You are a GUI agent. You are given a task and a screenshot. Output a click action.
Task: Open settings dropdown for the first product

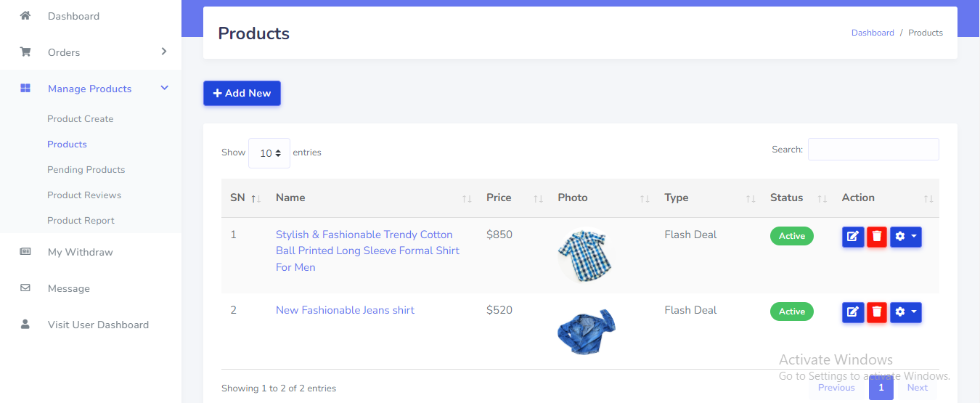(x=905, y=237)
